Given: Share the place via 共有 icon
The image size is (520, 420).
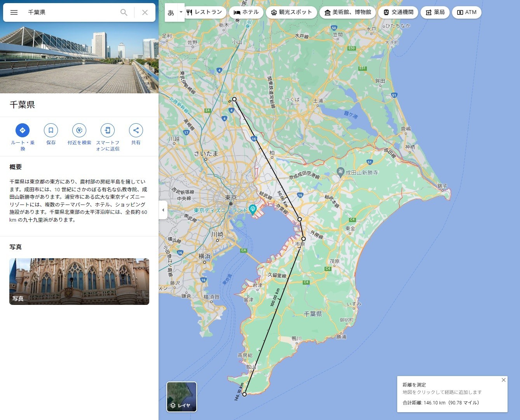Looking at the screenshot, I should pyautogui.click(x=136, y=130).
